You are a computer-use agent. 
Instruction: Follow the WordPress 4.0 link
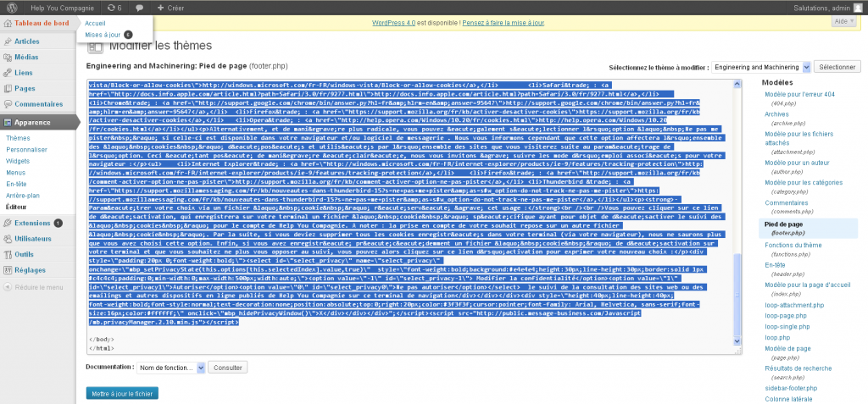pos(394,23)
